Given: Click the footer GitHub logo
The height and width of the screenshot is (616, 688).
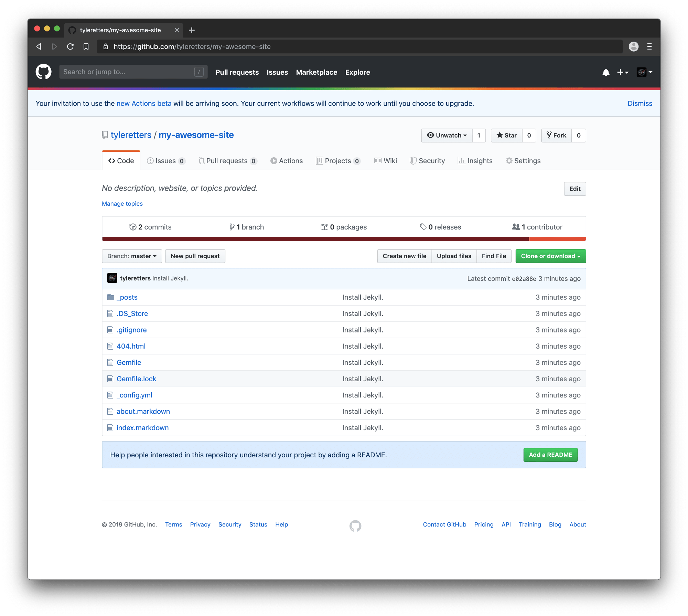Looking at the screenshot, I should (x=355, y=526).
